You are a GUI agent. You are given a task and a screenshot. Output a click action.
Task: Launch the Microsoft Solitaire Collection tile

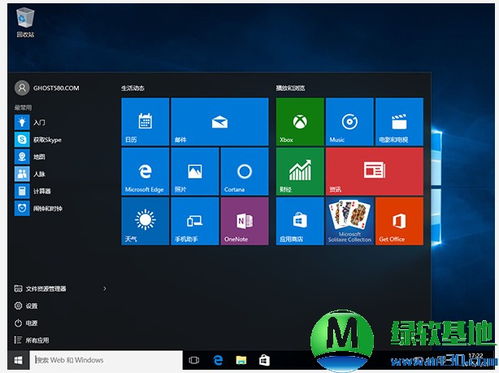pyautogui.click(x=349, y=221)
